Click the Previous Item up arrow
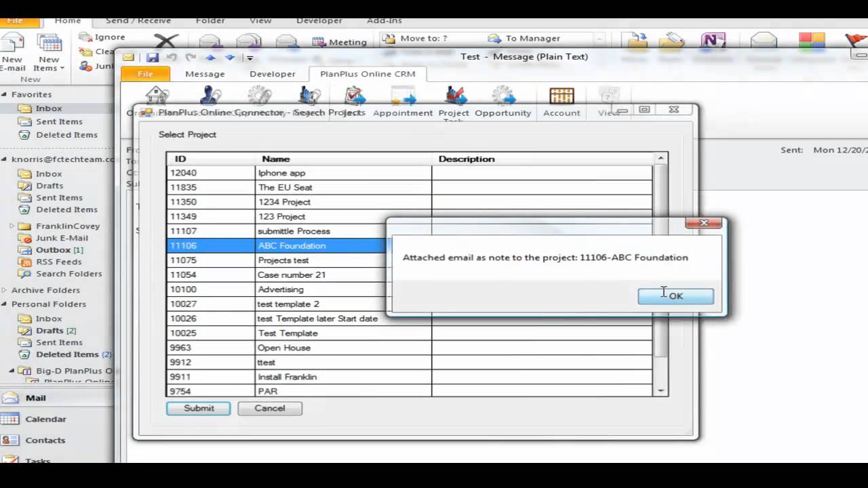The width and height of the screenshot is (868, 488). 211,58
